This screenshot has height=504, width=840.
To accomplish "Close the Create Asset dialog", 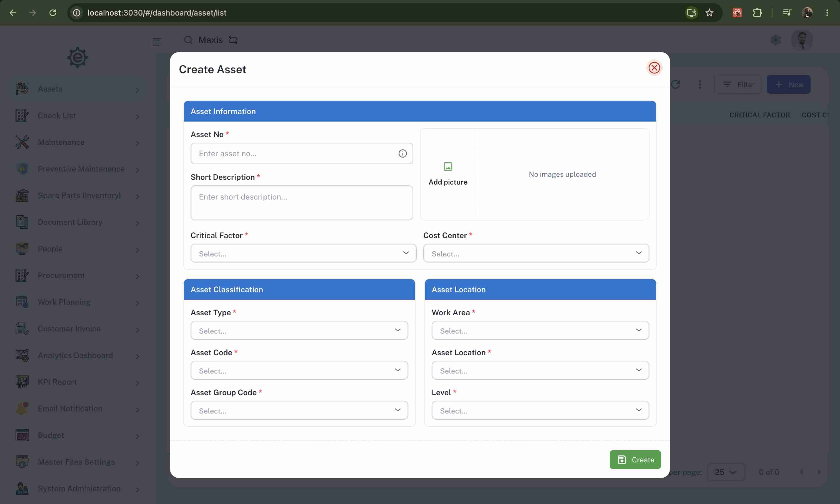I will [654, 68].
